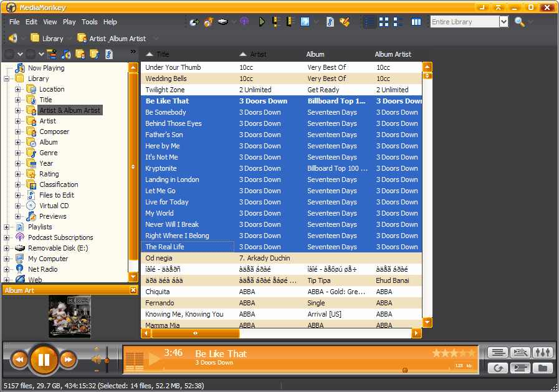Click the speaker volume icon in player
The image size is (559, 392).
(96, 360)
